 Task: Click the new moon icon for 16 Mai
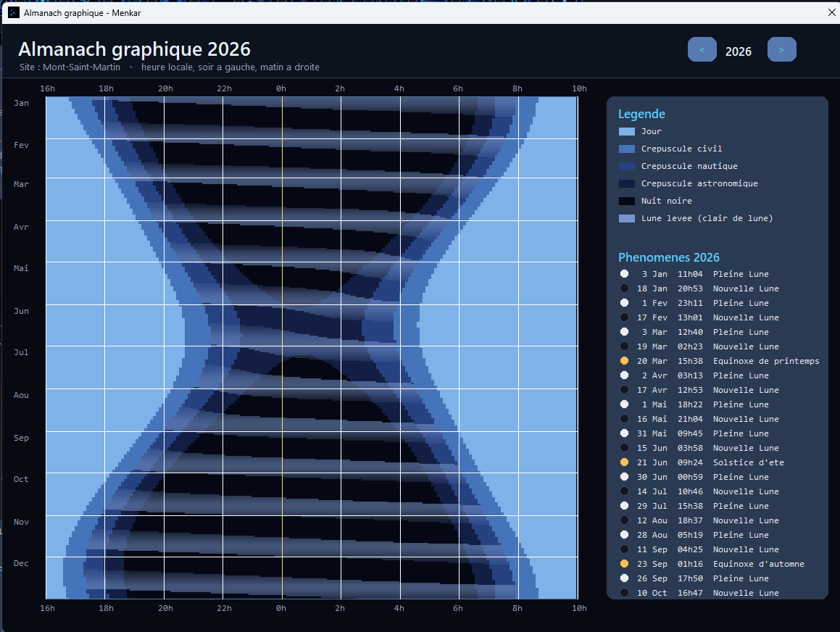click(624, 418)
